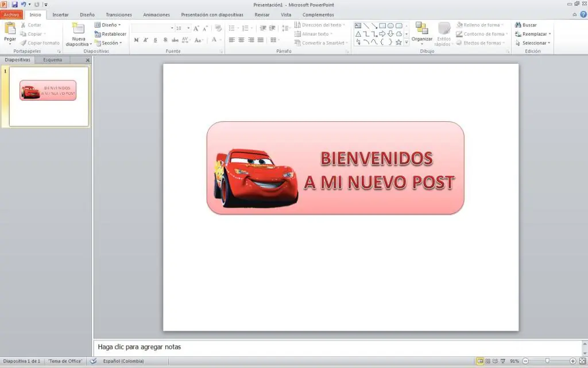Select the oval shape in shapes gallery

(390, 25)
